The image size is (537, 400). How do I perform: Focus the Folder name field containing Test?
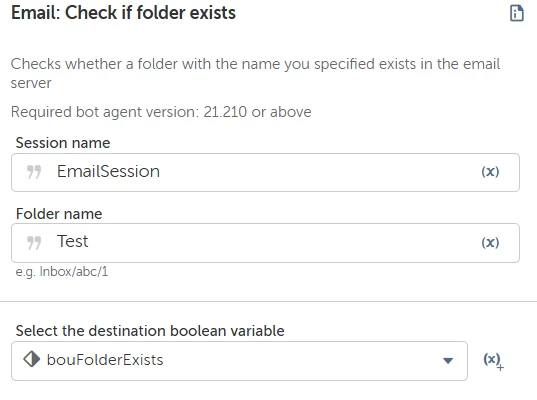(265, 243)
